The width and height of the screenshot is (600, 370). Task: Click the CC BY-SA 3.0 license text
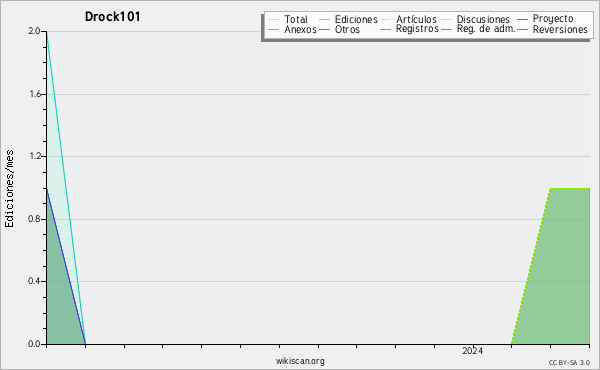pyautogui.click(x=569, y=363)
